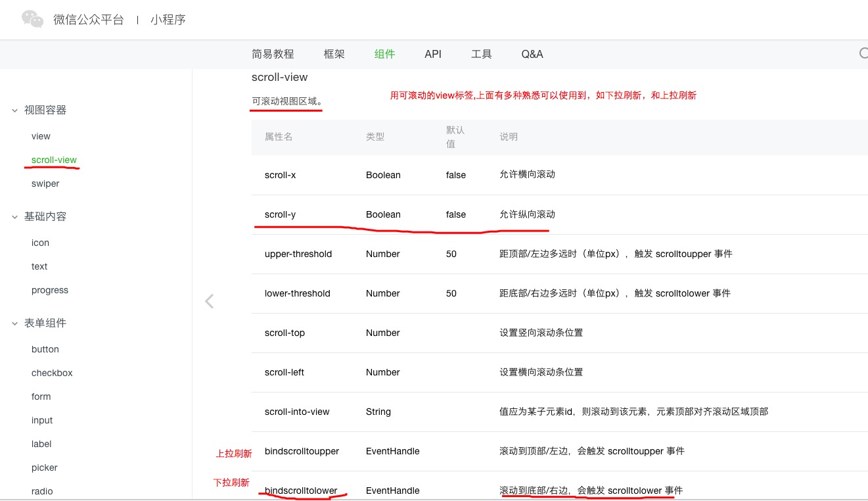Image resolution: width=868 pixels, height=501 pixels.
Task: Click the WeChat logo icon
Action: 32,19
